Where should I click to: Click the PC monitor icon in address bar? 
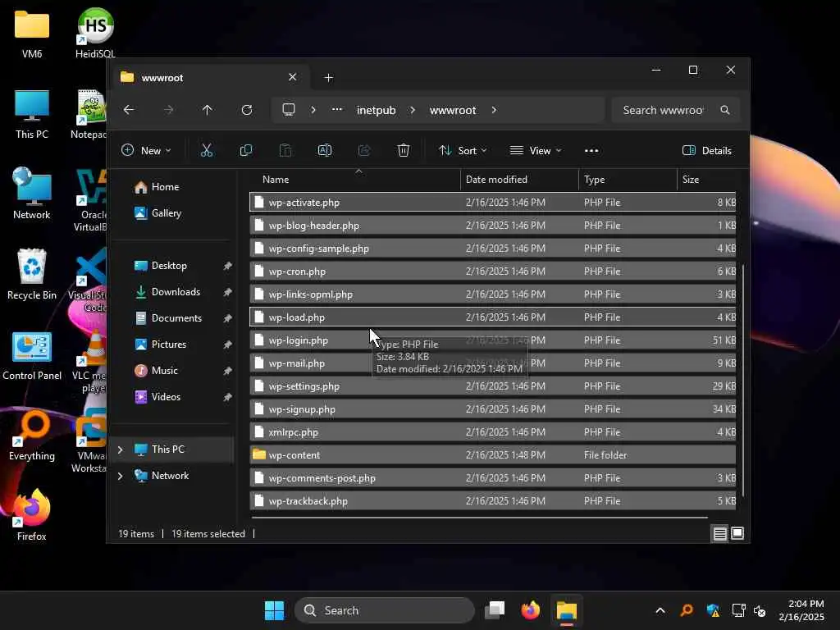289,110
